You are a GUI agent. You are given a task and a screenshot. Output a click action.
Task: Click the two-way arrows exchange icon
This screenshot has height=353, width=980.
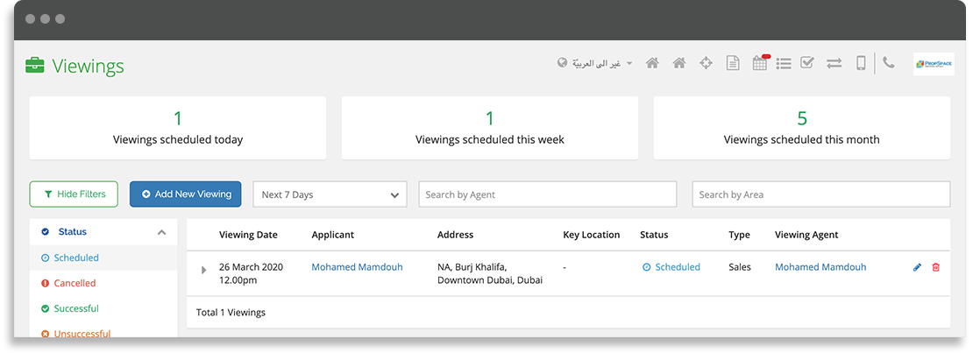click(834, 63)
